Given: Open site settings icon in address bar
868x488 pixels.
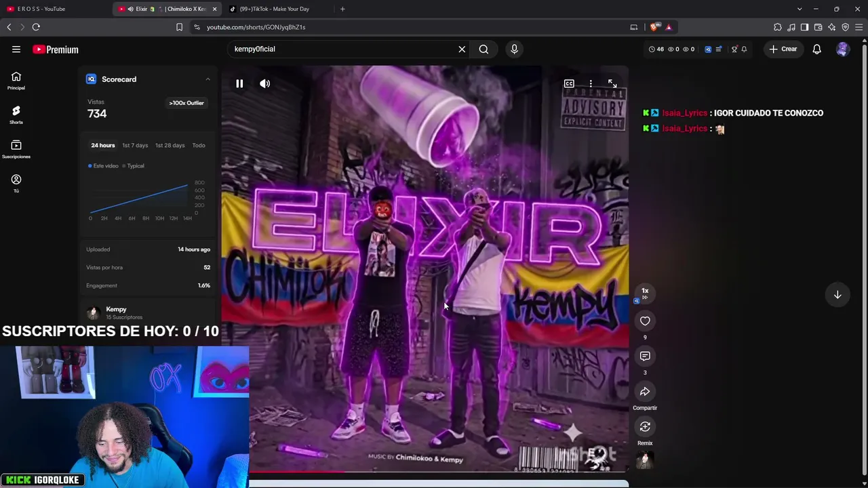Looking at the screenshot, I should pos(197,27).
